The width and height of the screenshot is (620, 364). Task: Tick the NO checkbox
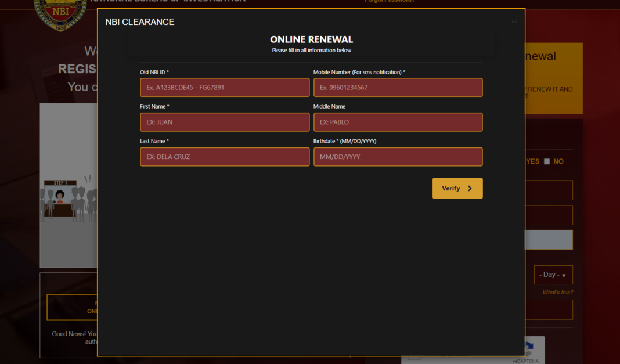coord(547,161)
